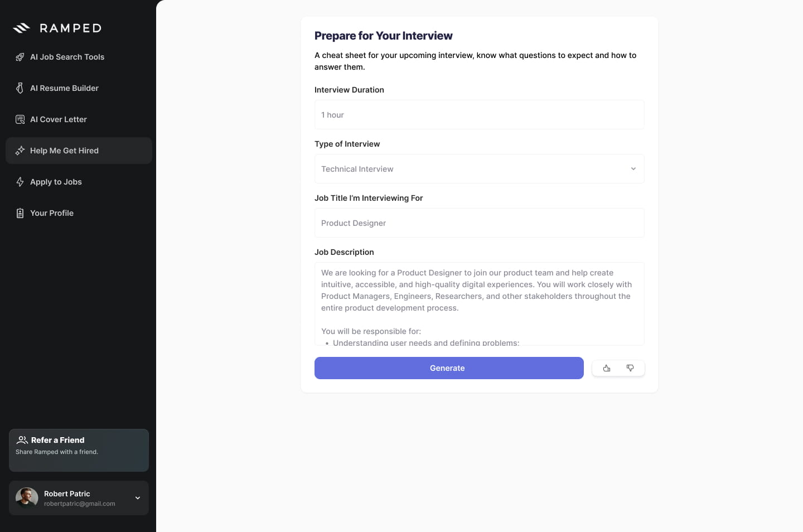Click the Refer a Friend people icon
803x532 pixels.
coord(22,440)
